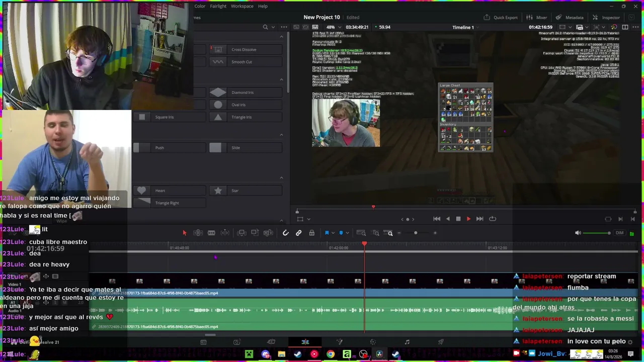
Task: Switch to the Fairlight page
Action: click(407, 342)
